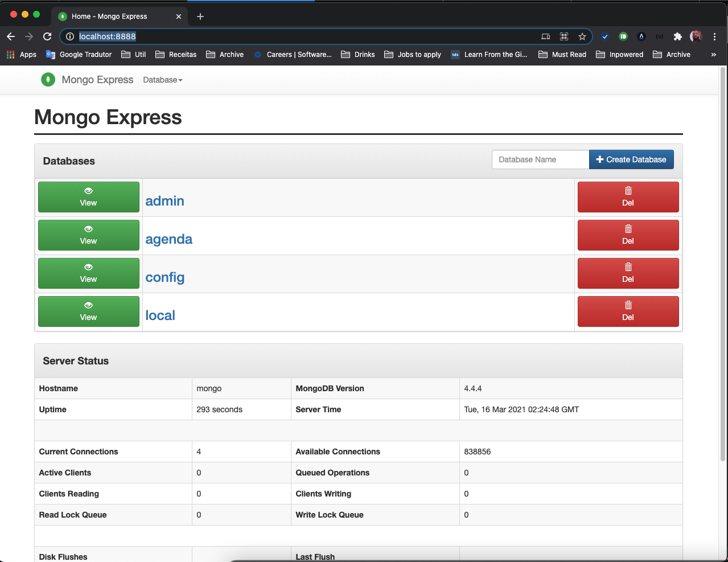Open the Chrome three-dot menu

click(714, 36)
